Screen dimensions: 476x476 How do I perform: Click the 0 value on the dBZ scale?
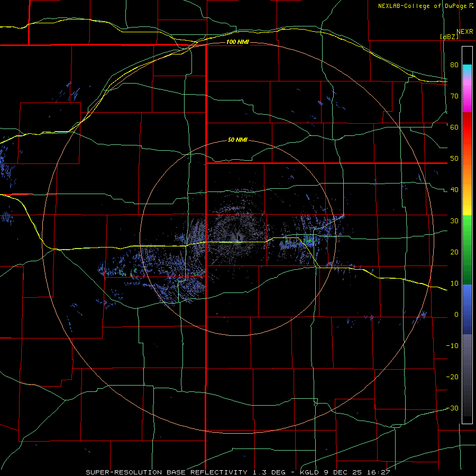[456, 315]
